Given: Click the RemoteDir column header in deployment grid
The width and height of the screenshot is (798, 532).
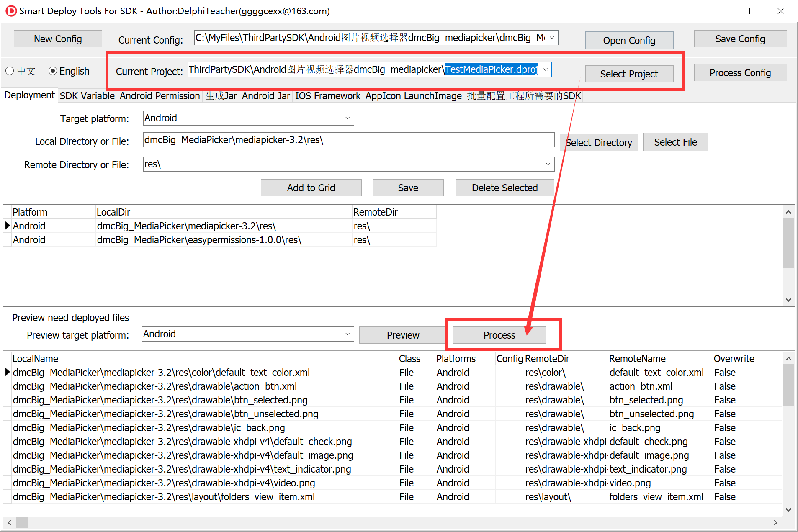Looking at the screenshot, I should click(394, 212).
